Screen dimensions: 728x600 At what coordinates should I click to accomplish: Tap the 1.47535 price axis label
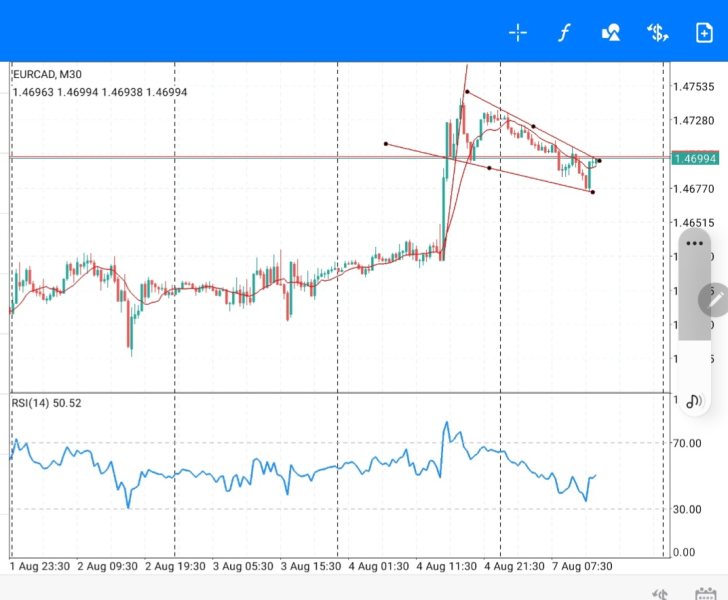694,86
